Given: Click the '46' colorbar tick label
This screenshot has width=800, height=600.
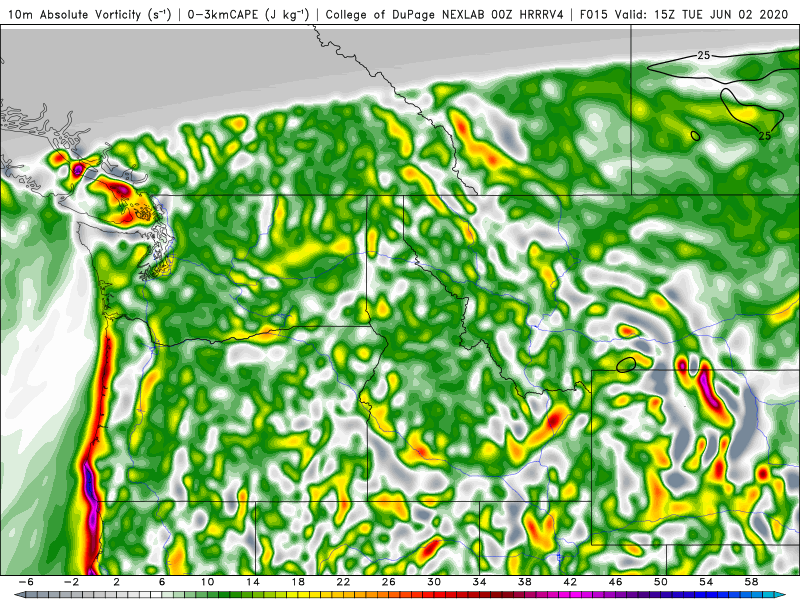Looking at the screenshot, I should point(615,582).
